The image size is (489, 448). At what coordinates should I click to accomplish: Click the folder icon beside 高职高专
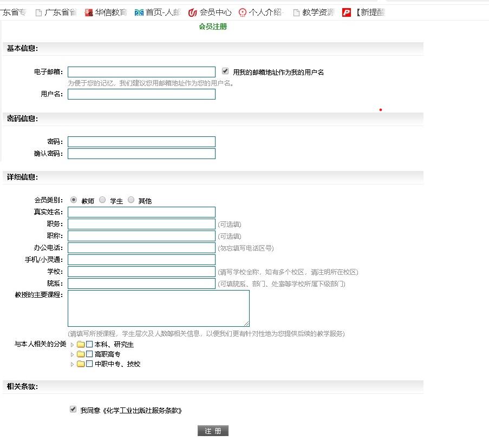coord(80,354)
